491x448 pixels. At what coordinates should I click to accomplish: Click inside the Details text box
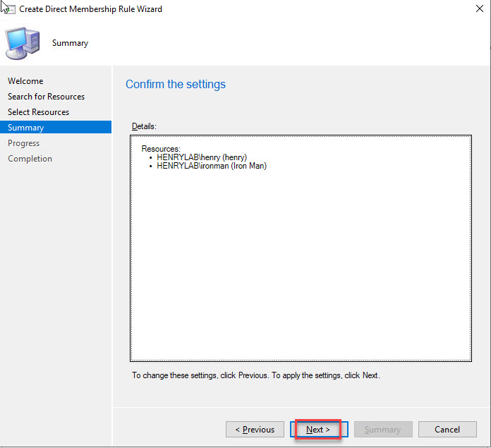coord(301,268)
